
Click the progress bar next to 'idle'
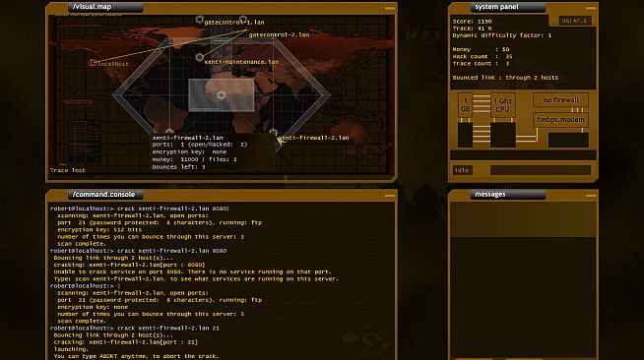pos(541,170)
